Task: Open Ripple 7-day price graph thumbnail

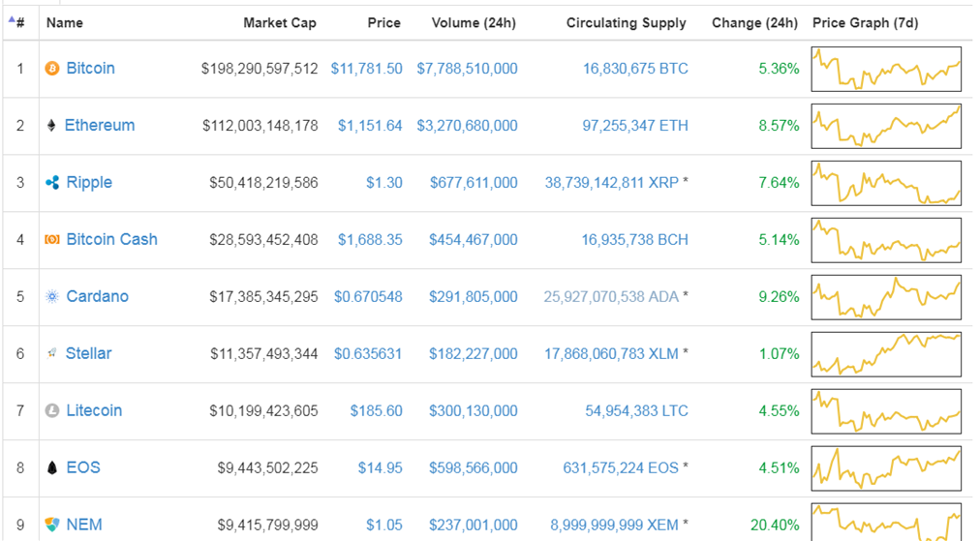Action: 886,183
